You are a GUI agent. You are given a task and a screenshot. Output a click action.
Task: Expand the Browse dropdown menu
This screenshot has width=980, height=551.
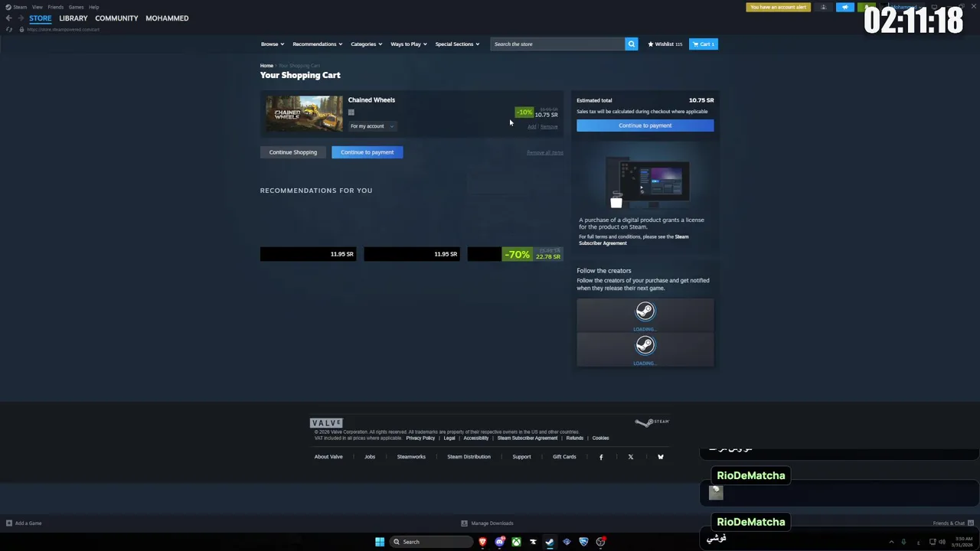coord(273,44)
